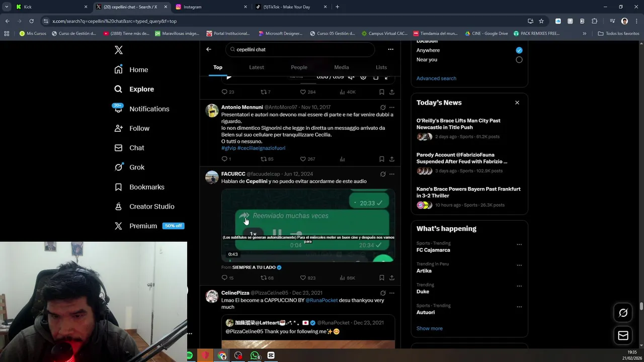The height and width of the screenshot is (362, 644).
Task: Go to Home in sidebar
Action: coord(131,70)
